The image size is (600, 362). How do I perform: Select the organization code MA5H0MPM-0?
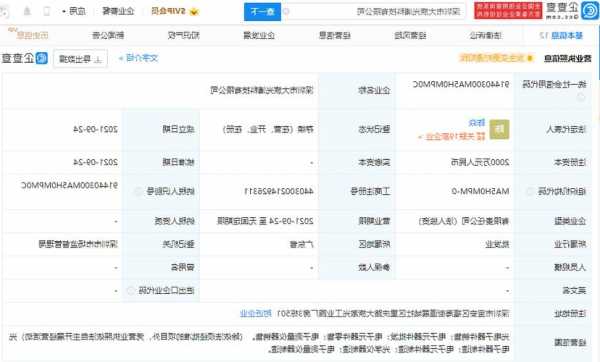[481, 191]
